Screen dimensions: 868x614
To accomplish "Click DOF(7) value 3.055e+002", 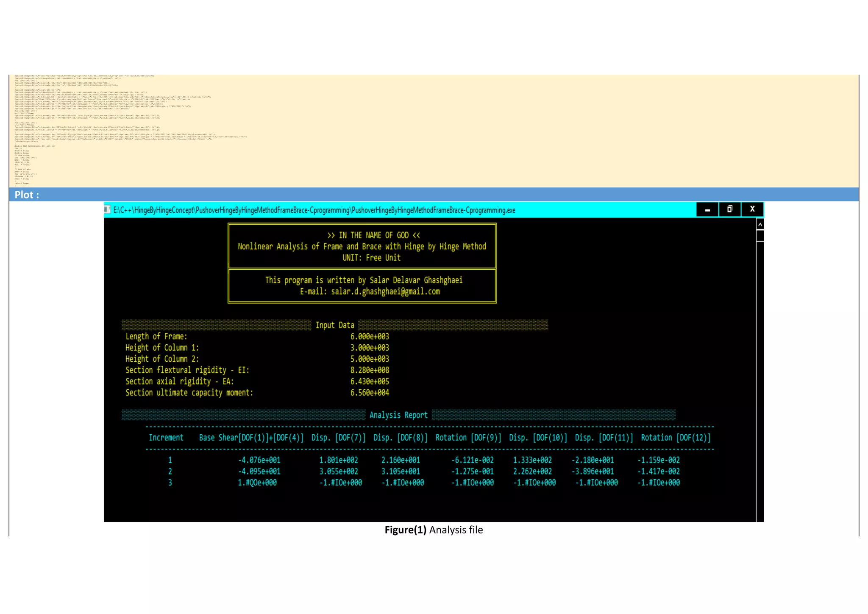I will (x=339, y=472).
